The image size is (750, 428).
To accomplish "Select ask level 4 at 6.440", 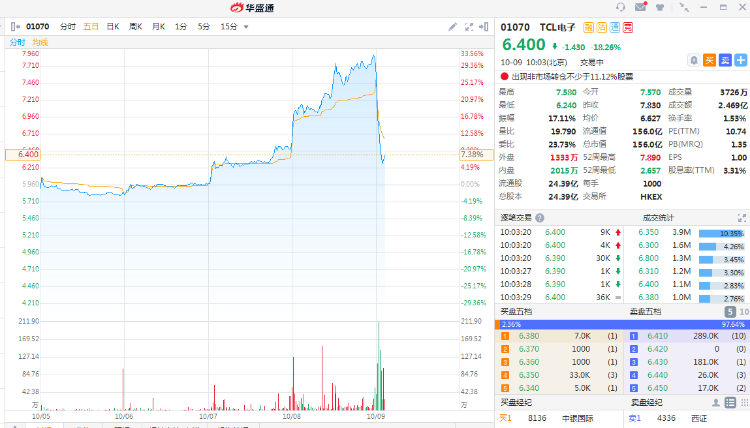I will (x=687, y=375).
